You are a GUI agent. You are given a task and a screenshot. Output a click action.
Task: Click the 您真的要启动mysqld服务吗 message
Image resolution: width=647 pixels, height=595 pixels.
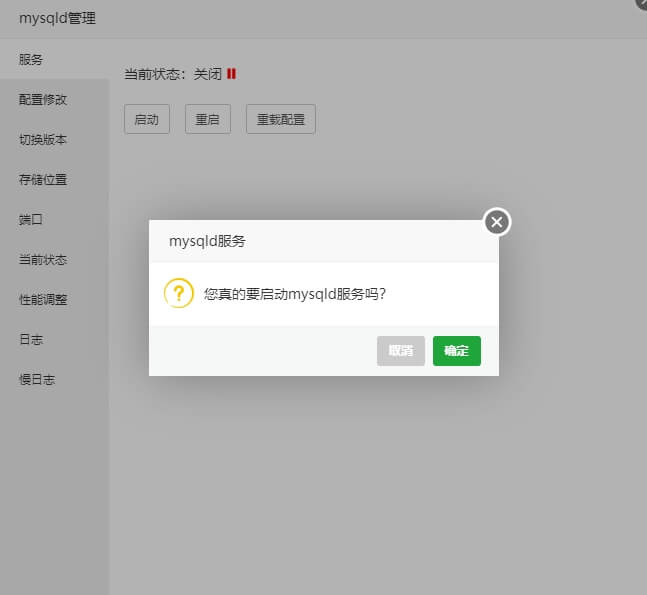[x=295, y=294]
